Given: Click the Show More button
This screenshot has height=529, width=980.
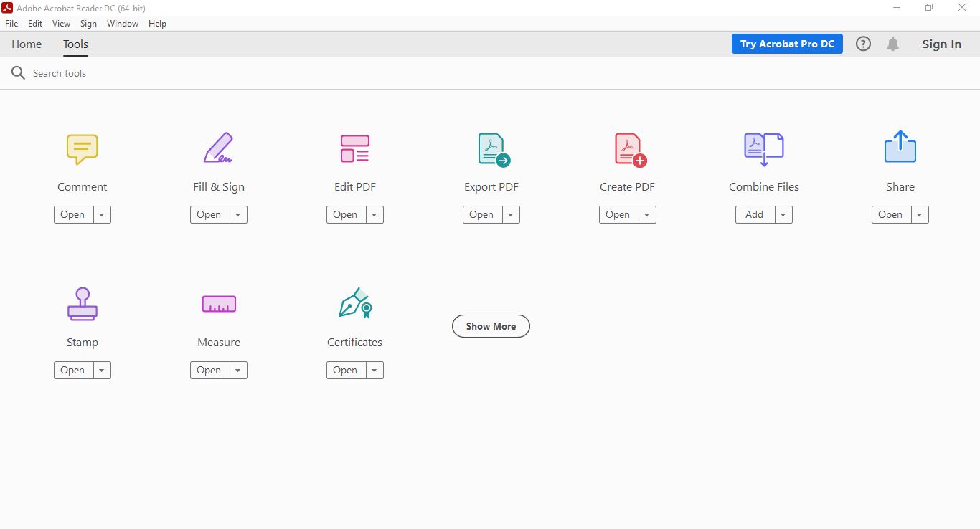Looking at the screenshot, I should (491, 326).
